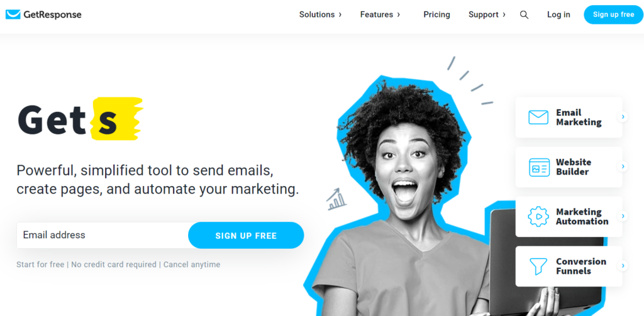Open the search magnifier icon
644x316 pixels.
pos(524,15)
